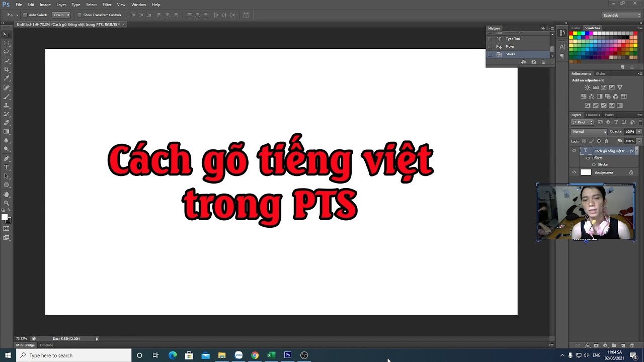Add a Curves adjustment
This screenshot has width=644, height=362.
[x=603, y=87]
